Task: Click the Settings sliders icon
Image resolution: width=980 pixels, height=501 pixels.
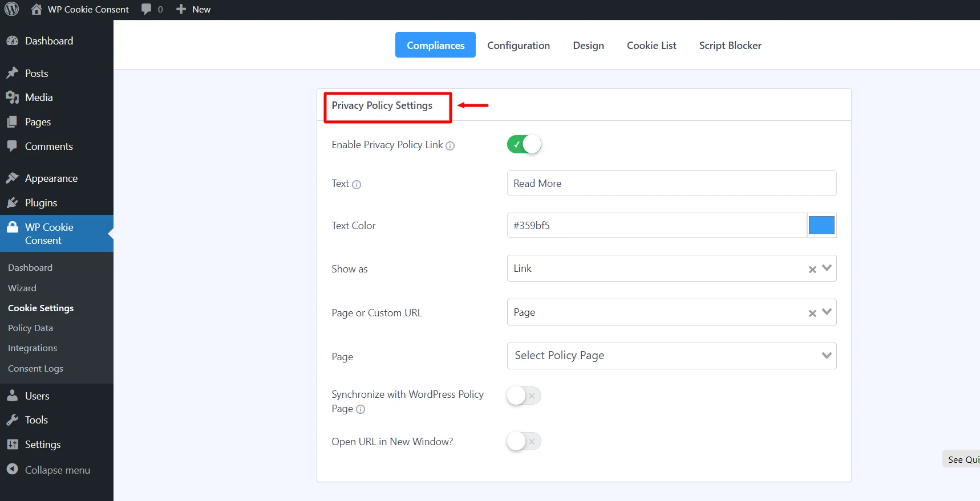Action: (13, 445)
